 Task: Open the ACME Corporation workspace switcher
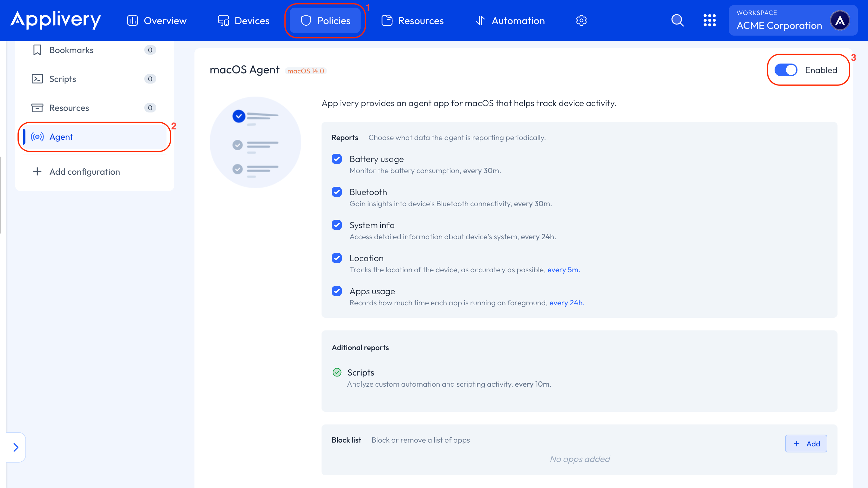click(x=779, y=21)
